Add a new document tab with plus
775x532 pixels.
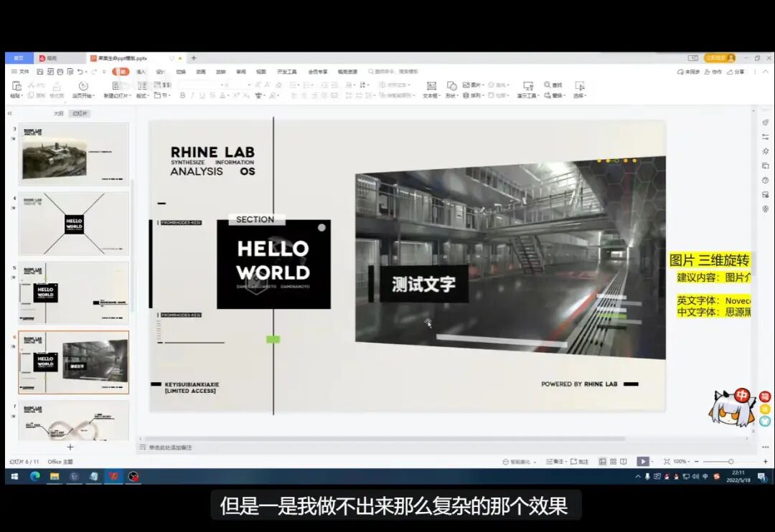click(194, 58)
